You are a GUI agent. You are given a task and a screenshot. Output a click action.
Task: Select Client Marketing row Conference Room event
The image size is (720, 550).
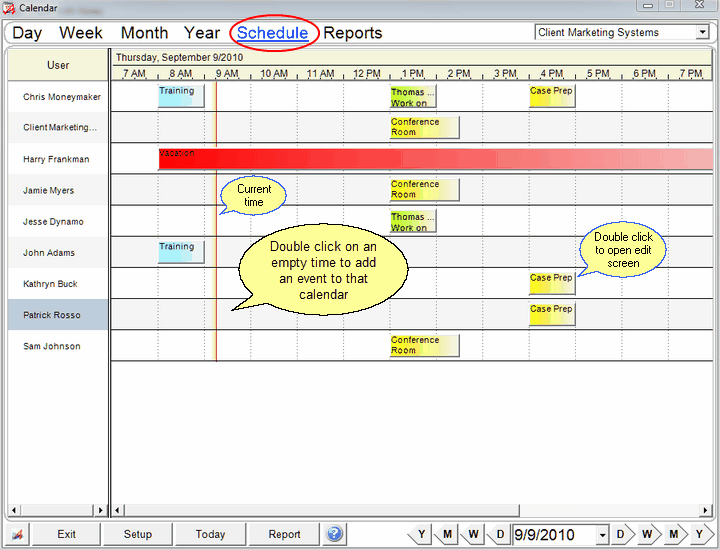(424, 127)
